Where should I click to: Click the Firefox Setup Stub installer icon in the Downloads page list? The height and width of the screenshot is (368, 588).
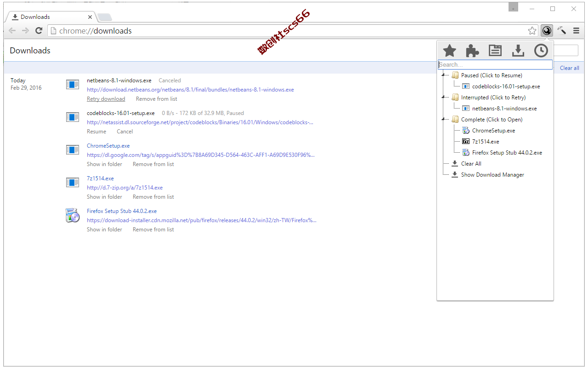tap(73, 215)
